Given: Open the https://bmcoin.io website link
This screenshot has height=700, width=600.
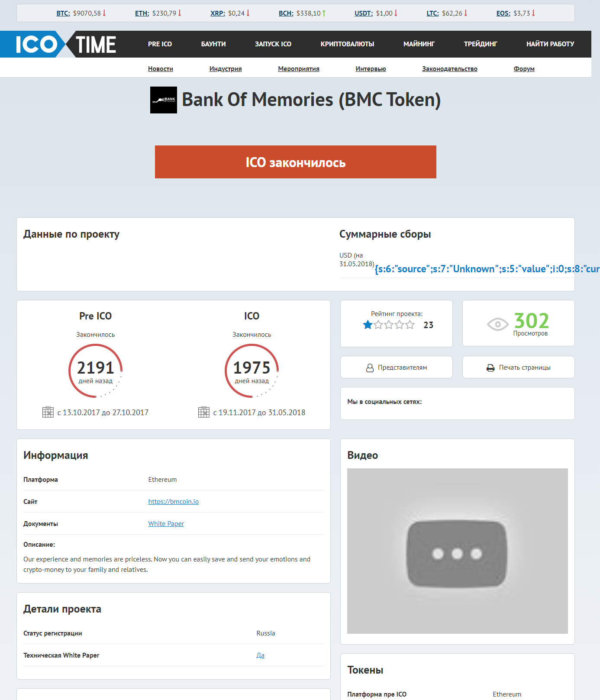Looking at the screenshot, I should click(x=174, y=502).
